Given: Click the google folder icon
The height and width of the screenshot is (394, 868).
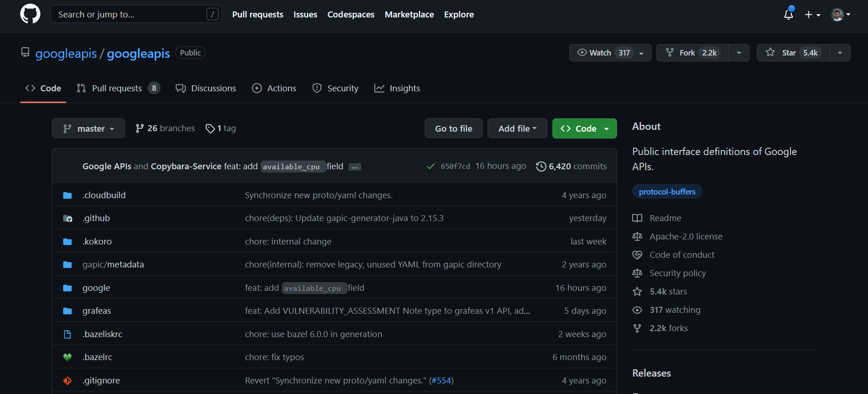Looking at the screenshot, I should coord(67,288).
